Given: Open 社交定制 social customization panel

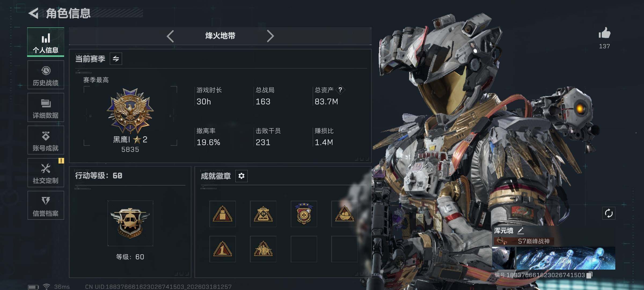Looking at the screenshot, I should [x=46, y=173].
